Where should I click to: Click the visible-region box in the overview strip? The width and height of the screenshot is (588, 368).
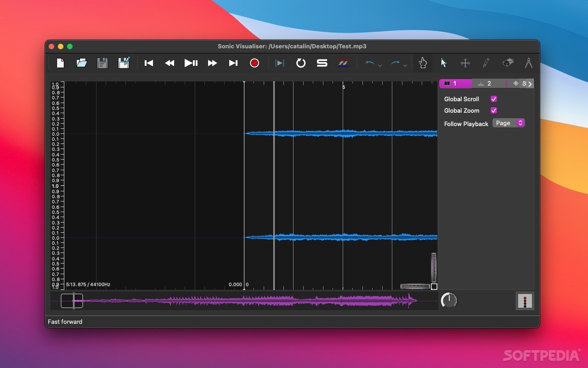click(72, 301)
